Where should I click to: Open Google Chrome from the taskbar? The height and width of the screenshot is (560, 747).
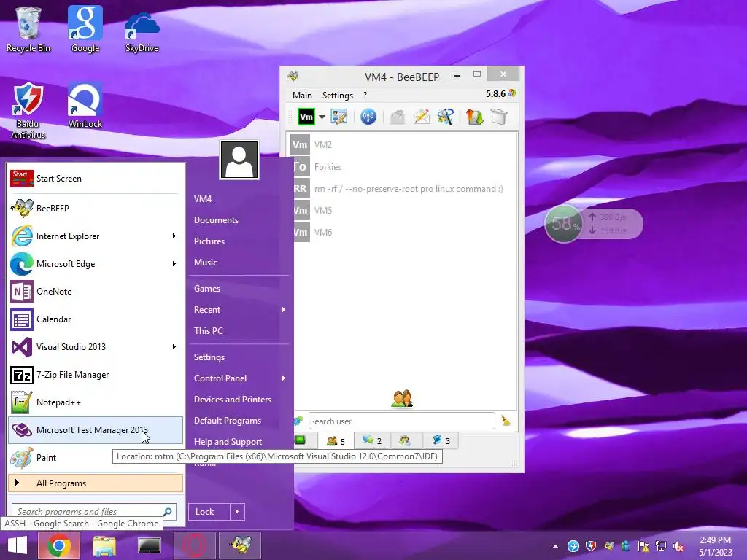[58, 545]
